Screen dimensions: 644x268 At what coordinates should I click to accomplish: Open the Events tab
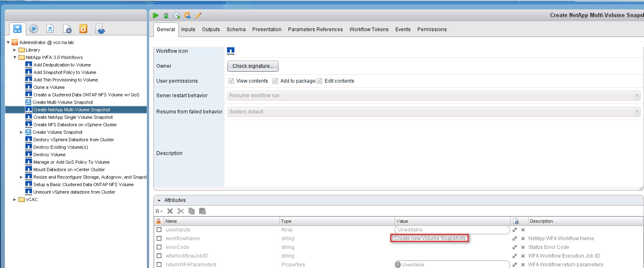(x=403, y=30)
